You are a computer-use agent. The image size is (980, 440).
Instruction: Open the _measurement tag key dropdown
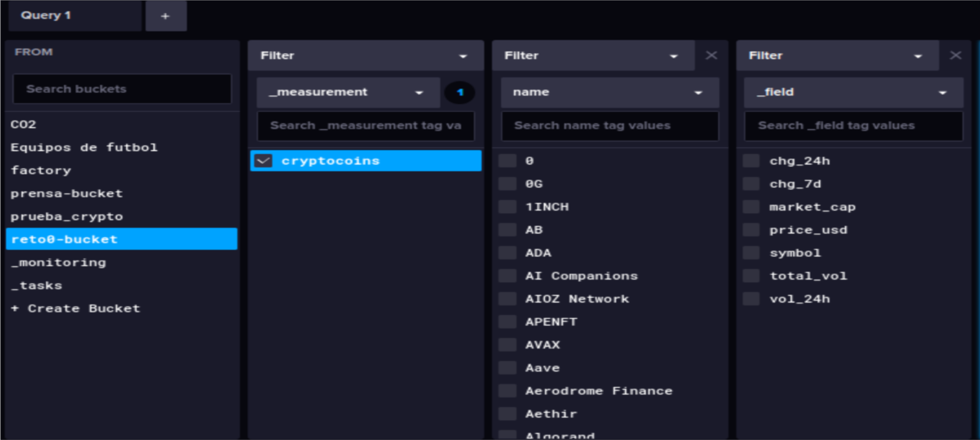coord(347,92)
